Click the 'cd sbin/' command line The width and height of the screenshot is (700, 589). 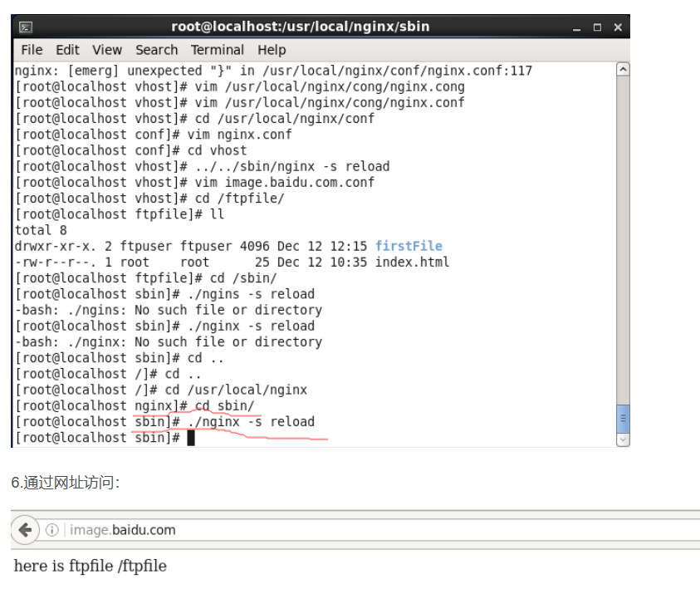(x=224, y=406)
